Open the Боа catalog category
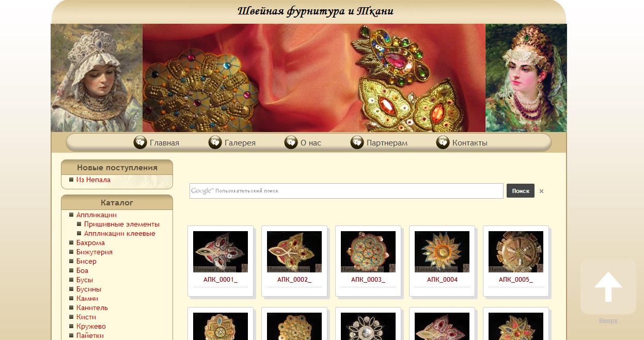 82,271
